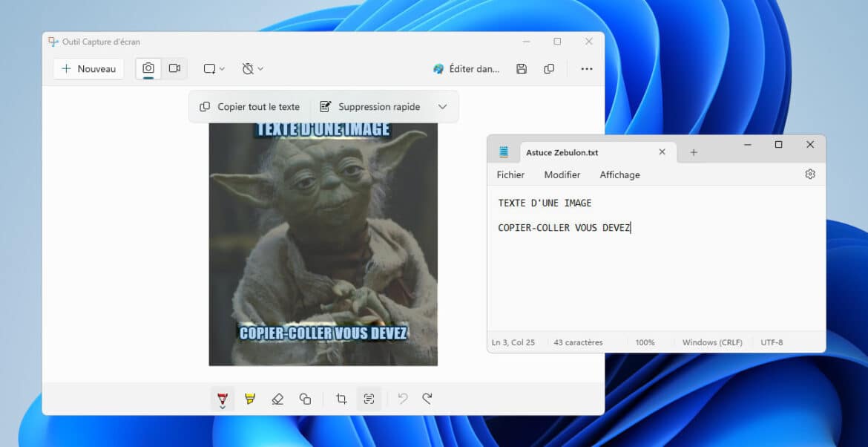Select the yellow highlighter tool

250,399
